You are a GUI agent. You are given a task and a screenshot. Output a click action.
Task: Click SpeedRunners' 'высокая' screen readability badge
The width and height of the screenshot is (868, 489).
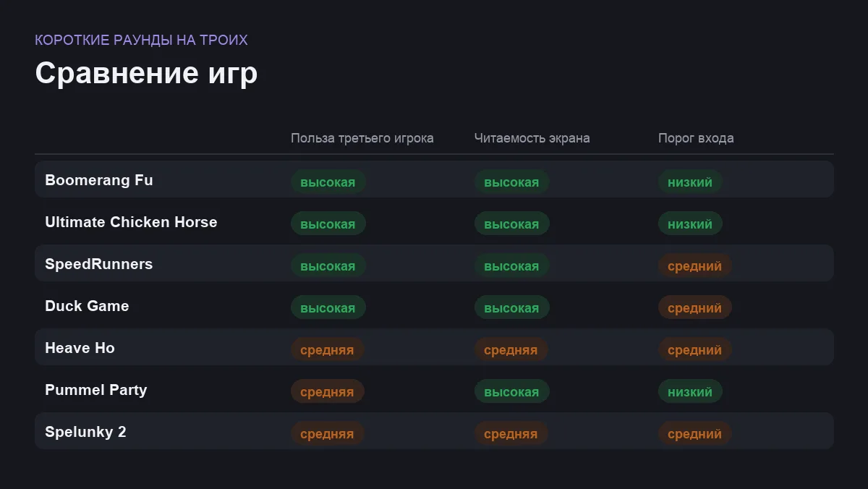(512, 266)
